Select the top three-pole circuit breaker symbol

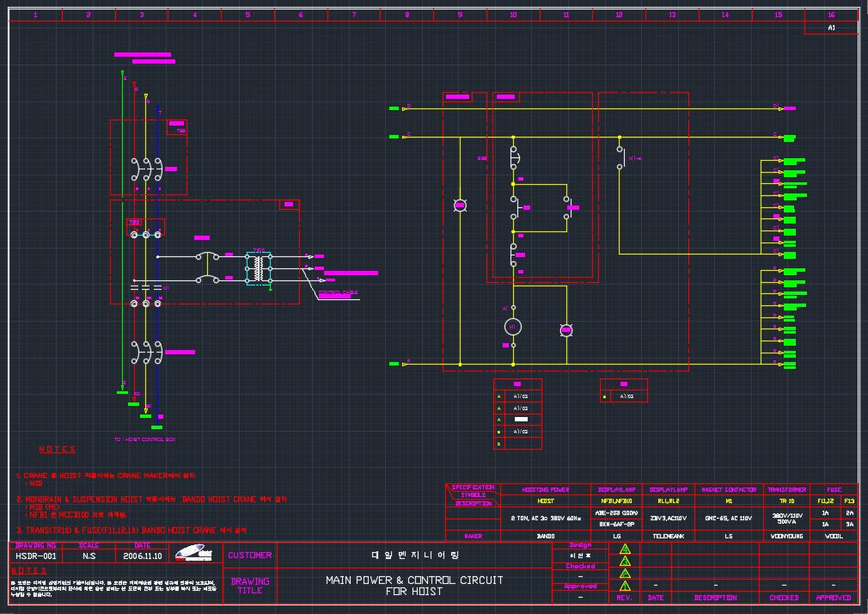(x=146, y=169)
